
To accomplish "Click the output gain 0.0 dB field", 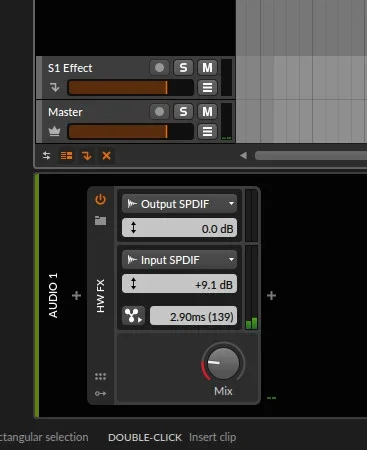I will pyautogui.click(x=179, y=228).
